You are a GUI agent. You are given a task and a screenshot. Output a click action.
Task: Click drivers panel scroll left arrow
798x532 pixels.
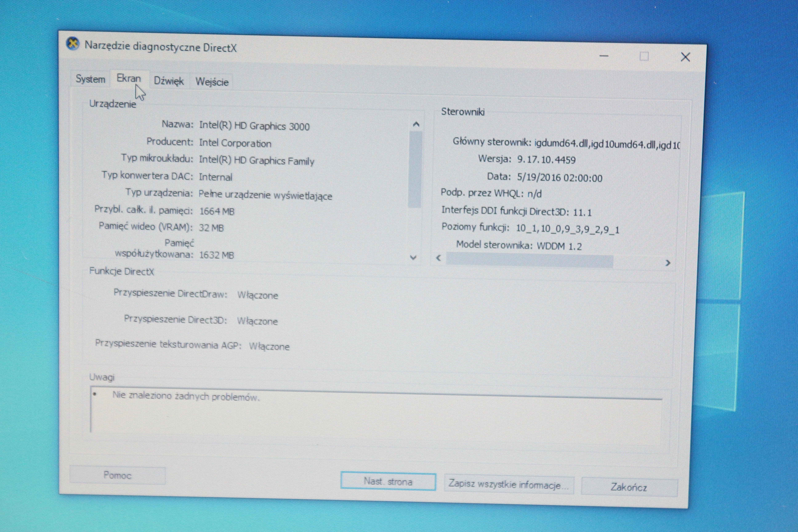[x=438, y=258]
